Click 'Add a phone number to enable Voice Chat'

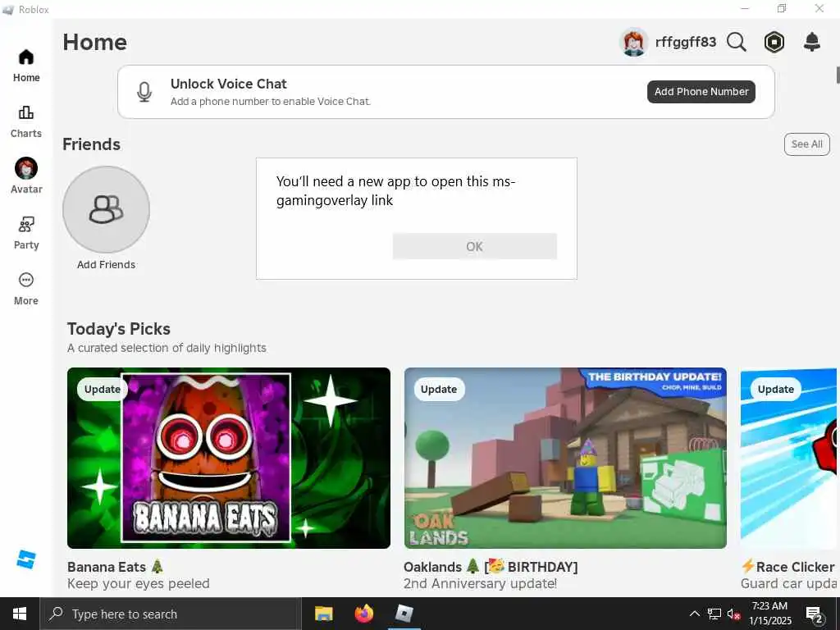click(x=271, y=101)
